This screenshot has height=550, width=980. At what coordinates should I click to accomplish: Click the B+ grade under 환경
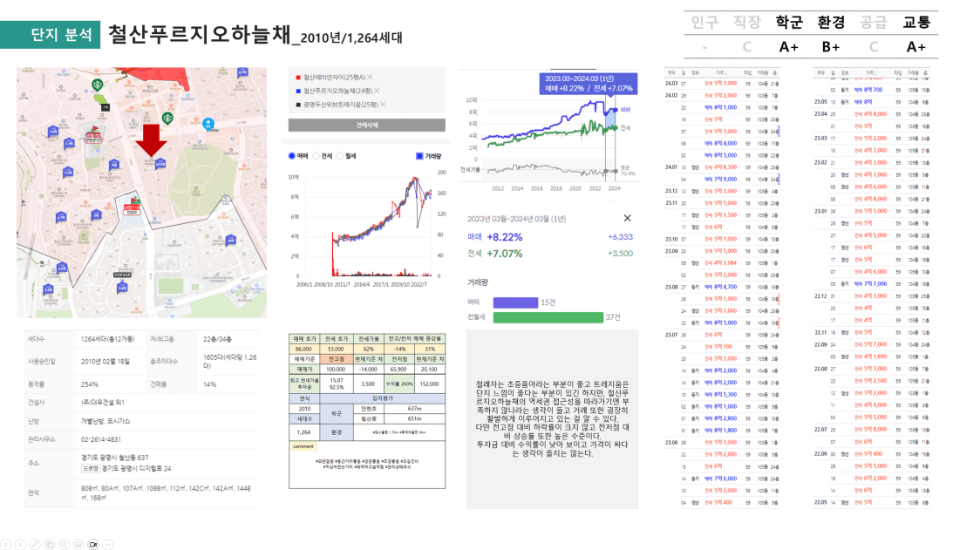(831, 47)
